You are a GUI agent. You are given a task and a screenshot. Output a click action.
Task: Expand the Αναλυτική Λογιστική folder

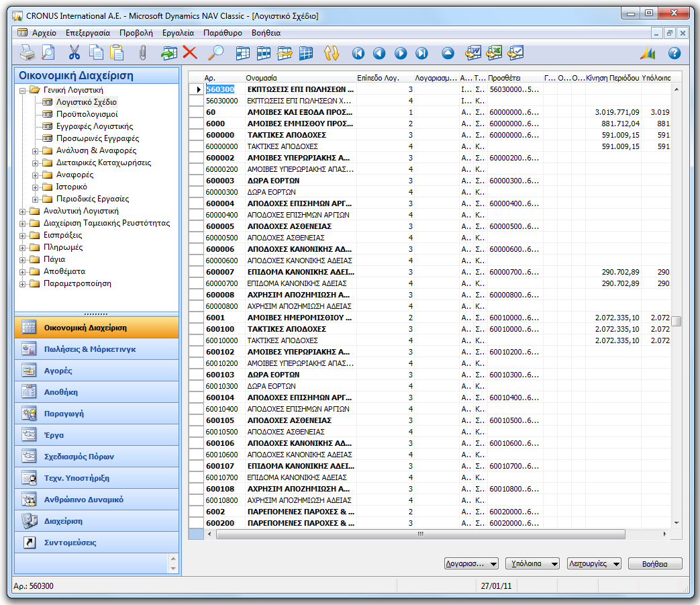pyautogui.click(x=22, y=212)
